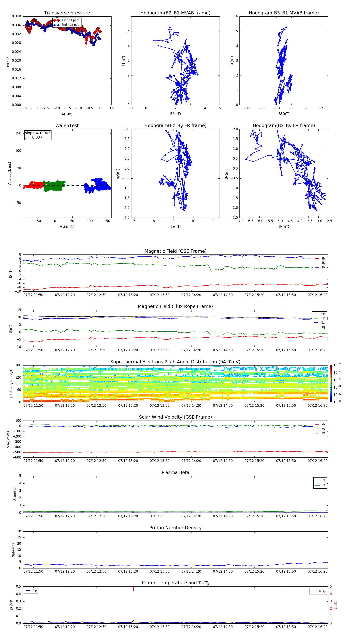Select the 'Hodogram(B2_B1 MVAB frame)' title
351x644 pixels.
(175, 13)
